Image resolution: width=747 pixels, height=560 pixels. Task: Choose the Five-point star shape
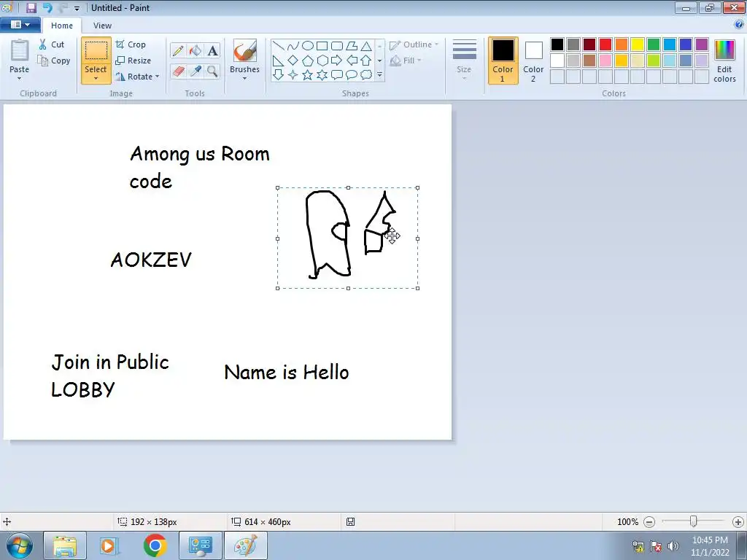[x=308, y=75]
